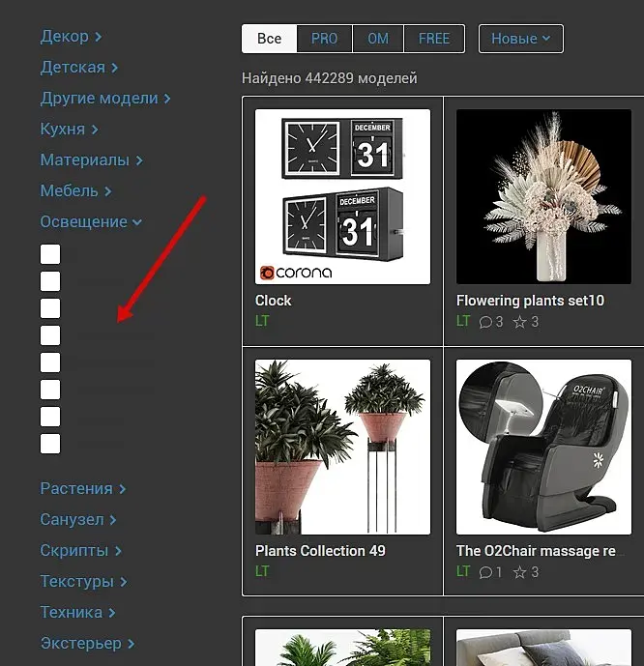Open the Plants Collection 49 title link
This screenshot has width=644, height=666.
click(x=320, y=551)
